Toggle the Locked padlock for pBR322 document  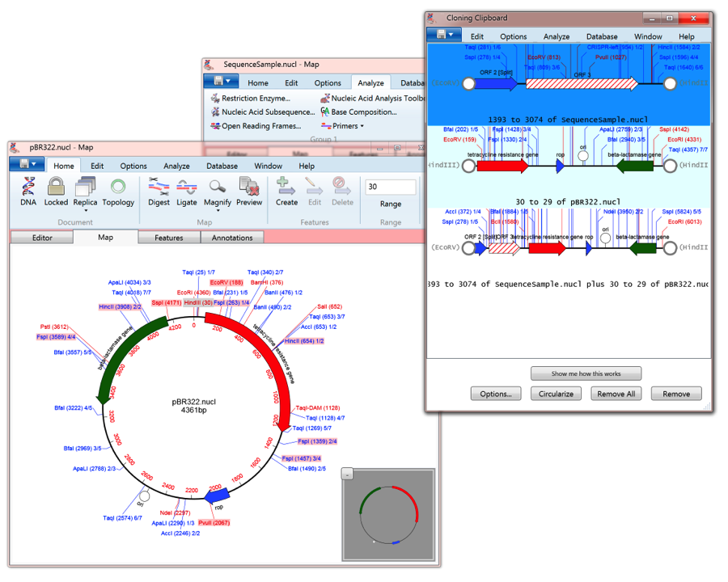click(x=56, y=192)
